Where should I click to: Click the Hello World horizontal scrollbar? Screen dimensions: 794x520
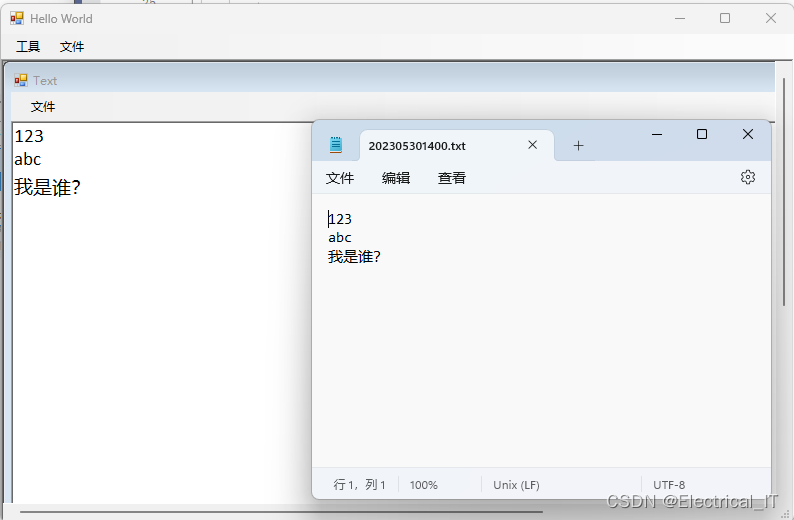[281, 512]
